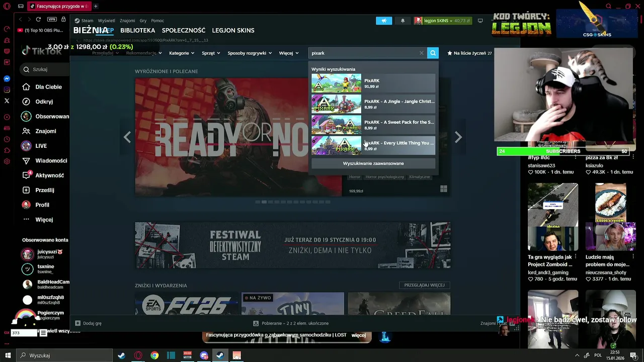Expand Kategorie dropdown in Steam store
The image size is (644, 362).
pyautogui.click(x=182, y=53)
